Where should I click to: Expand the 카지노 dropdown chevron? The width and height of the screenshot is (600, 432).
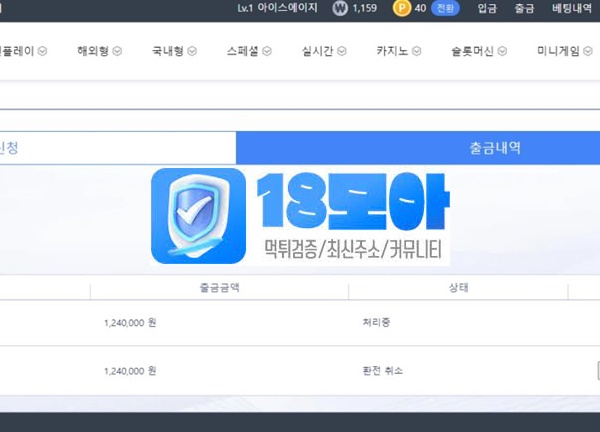[x=417, y=51]
